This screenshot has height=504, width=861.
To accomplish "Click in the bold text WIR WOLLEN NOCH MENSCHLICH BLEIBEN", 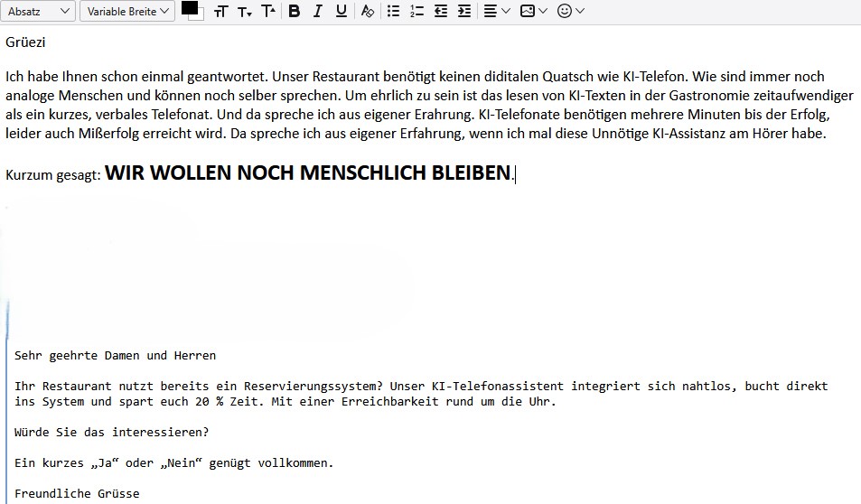I will pos(307,173).
